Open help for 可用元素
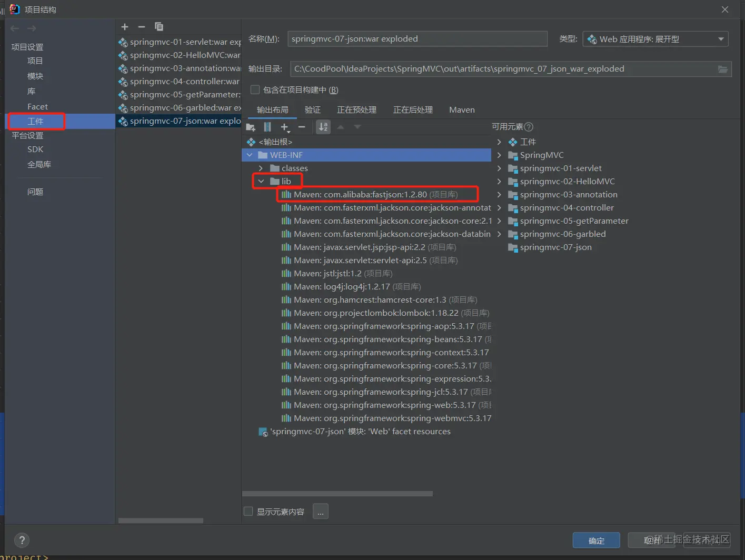The height and width of the screenshot is (560, 745). point(529,127)
